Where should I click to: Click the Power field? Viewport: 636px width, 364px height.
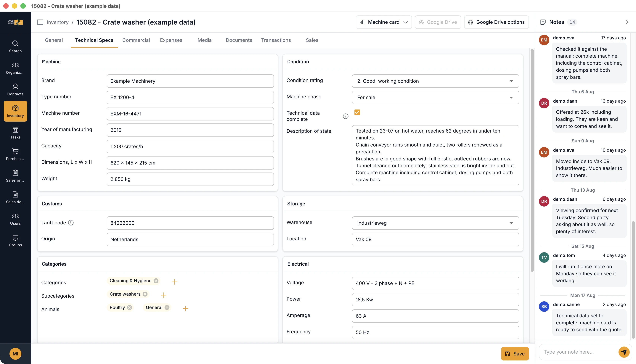435,299
